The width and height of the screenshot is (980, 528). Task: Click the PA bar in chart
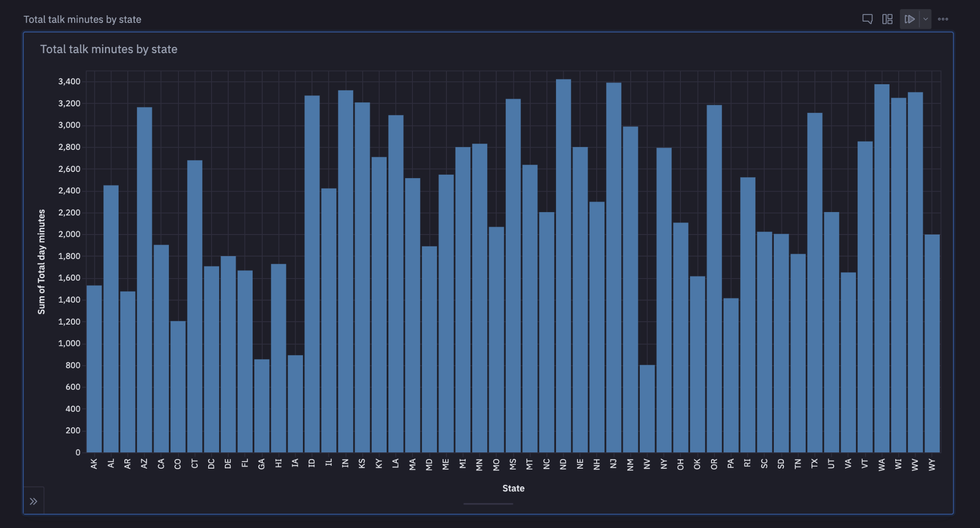coord(731,375)
